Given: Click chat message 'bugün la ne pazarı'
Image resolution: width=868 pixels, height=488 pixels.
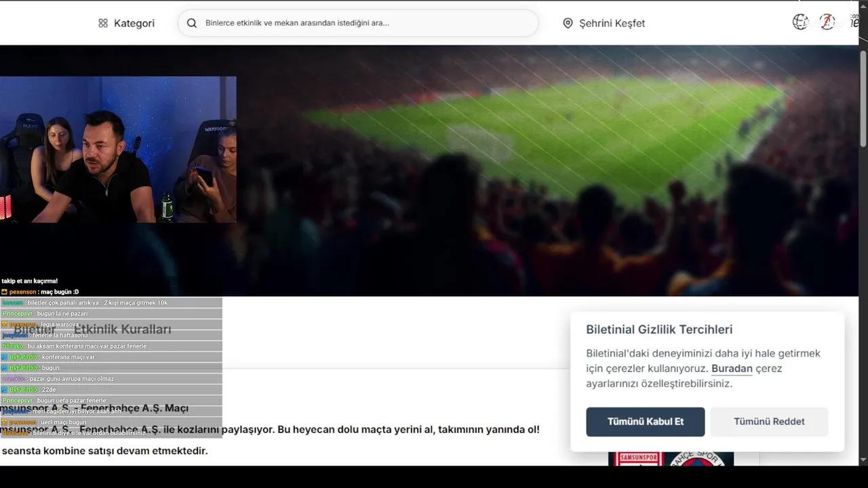Looking at the screenshot, I should point(62,314).
